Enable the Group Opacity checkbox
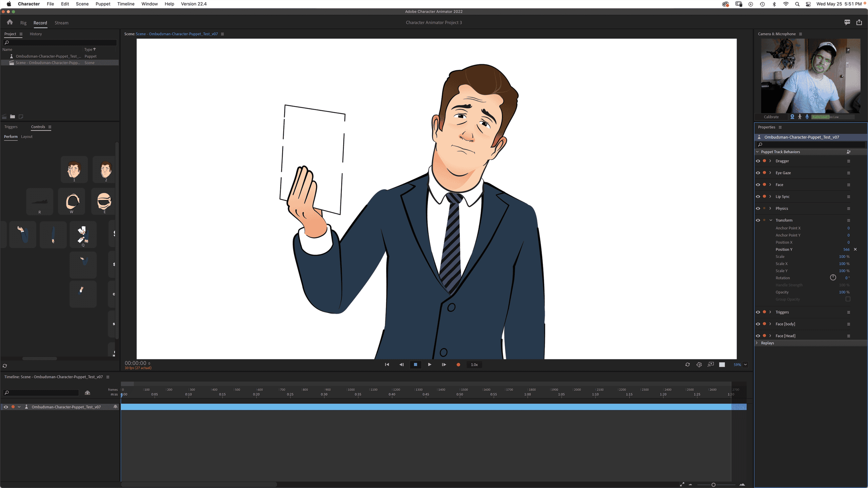868x488 pixels. click(x=848, y=299)
